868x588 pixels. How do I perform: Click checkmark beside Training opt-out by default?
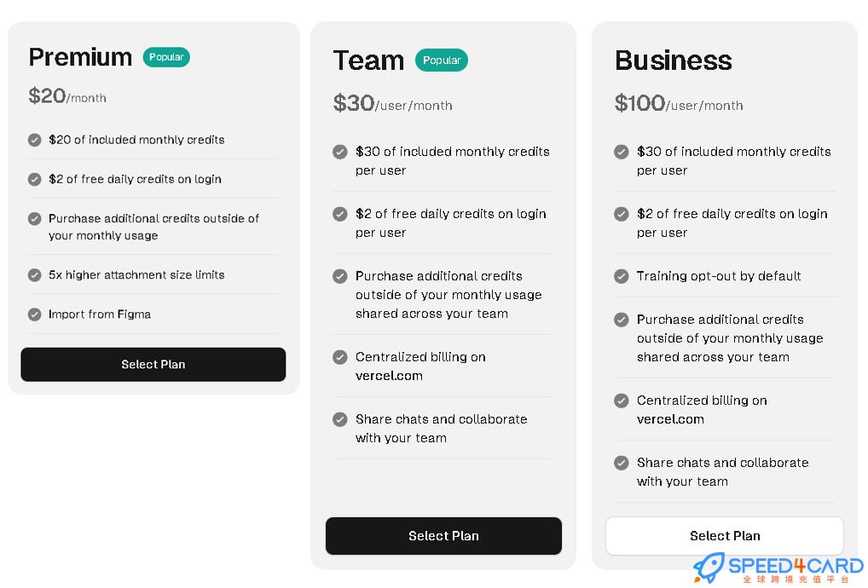622,276
